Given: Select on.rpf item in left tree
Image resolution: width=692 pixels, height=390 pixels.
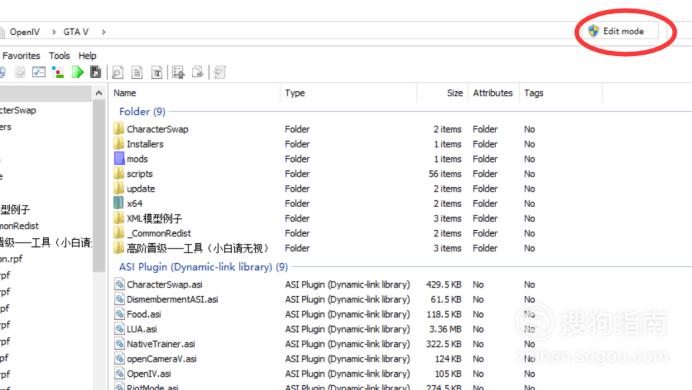Looking at the screenshot, I should [11, 259].
